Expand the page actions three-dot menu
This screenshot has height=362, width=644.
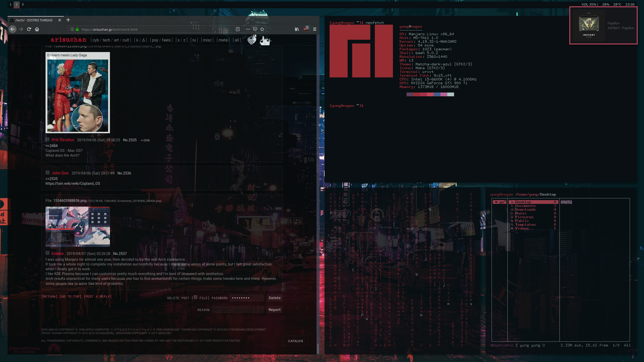click(248, 29)
